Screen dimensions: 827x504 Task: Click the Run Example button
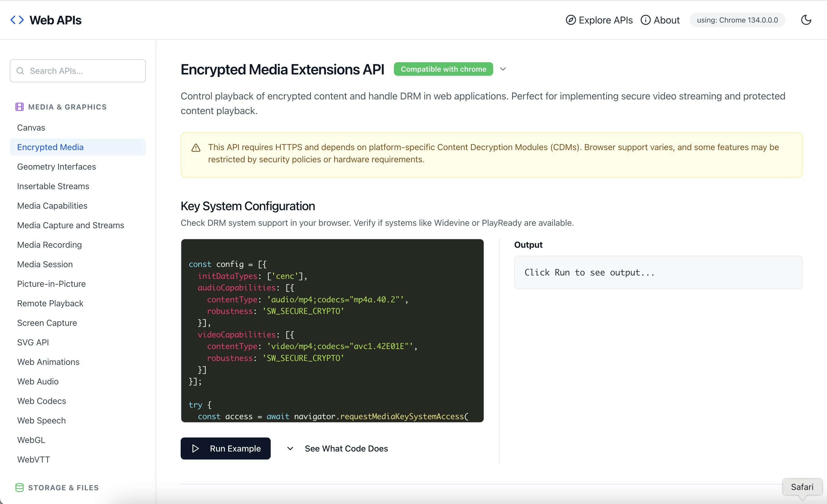(226, 448)
